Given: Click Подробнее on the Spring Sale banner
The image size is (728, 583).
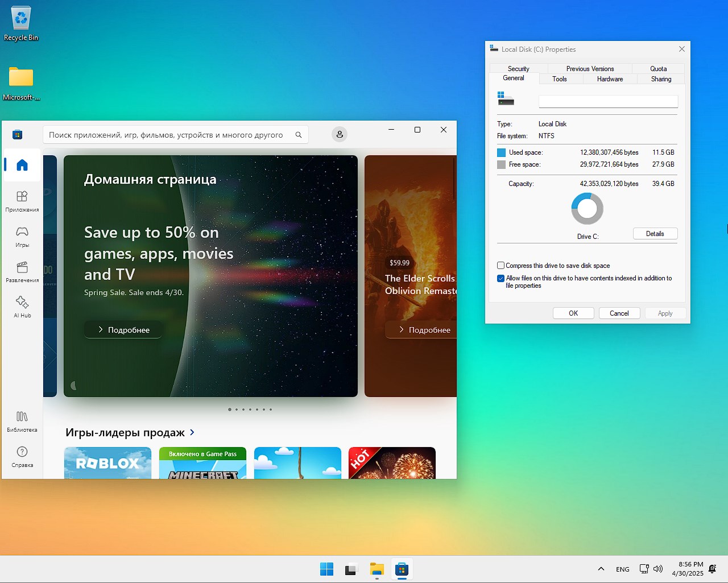Looking at the screenshot, I should [x=123, y=330].
